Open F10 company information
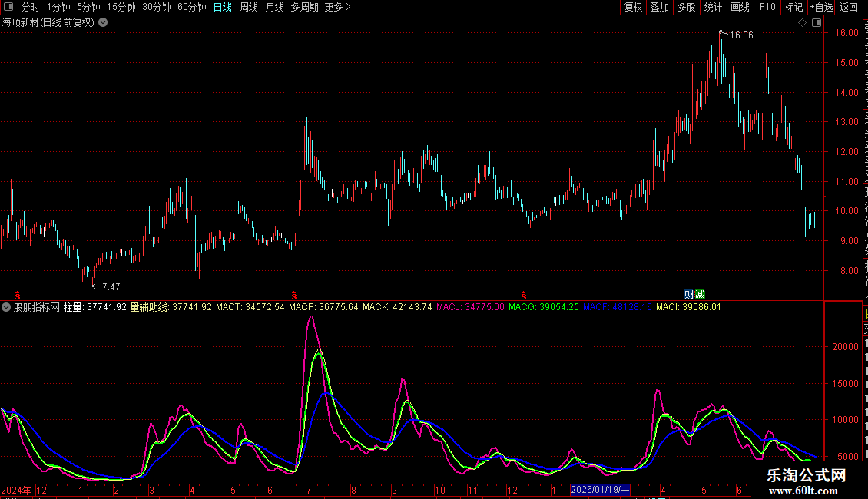 [767, 7]
